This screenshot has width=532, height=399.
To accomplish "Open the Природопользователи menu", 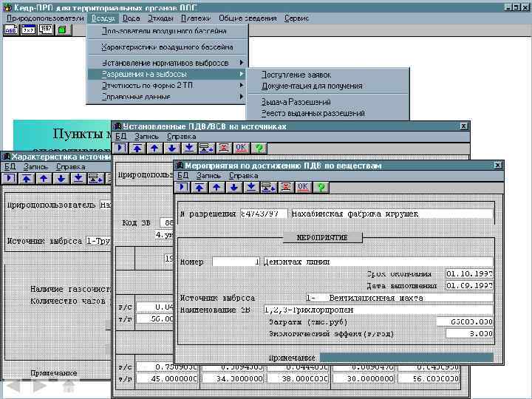I will click(x=45, y=18).
